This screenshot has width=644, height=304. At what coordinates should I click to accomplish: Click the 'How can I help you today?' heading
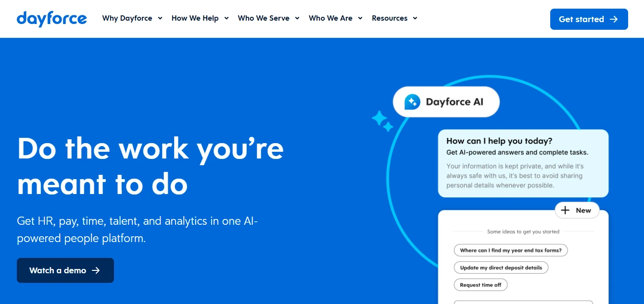(x=499, y=141)
